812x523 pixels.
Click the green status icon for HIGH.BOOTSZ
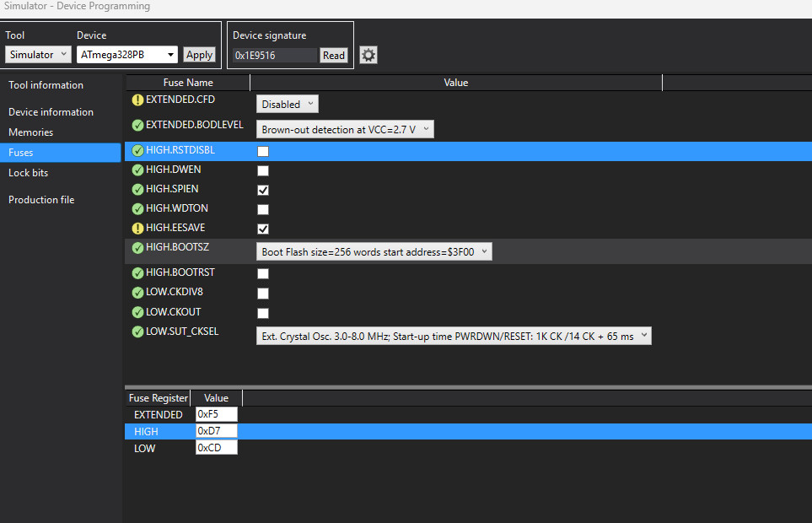137,248
